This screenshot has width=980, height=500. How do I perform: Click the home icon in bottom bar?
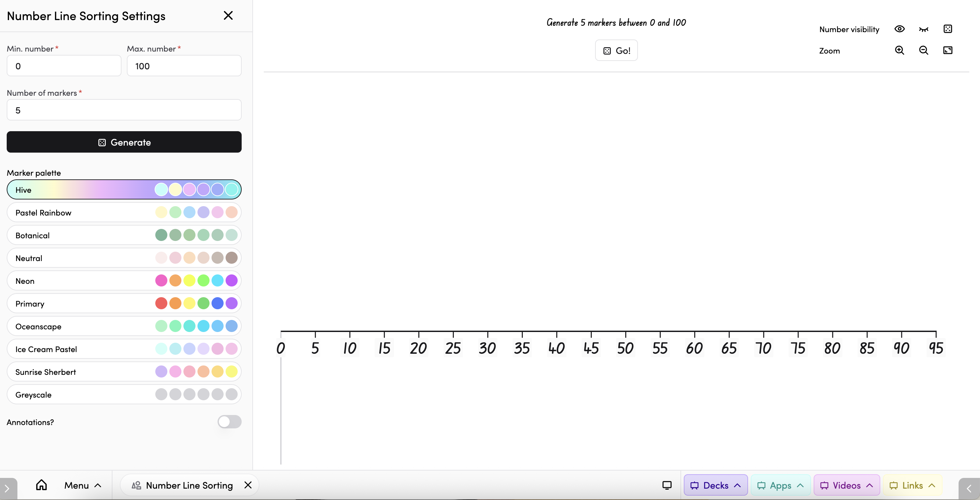pos(42,485)
